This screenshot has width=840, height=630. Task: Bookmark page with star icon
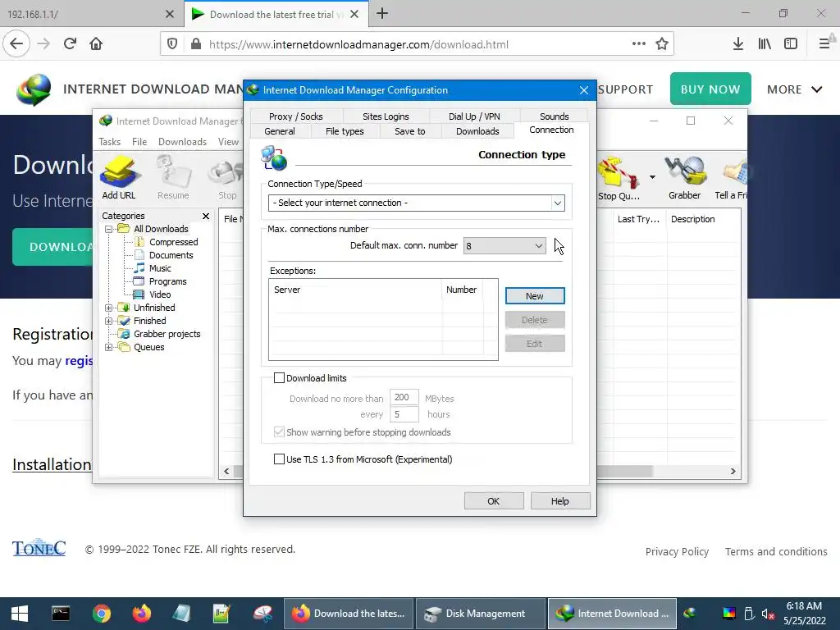click(x=662, y=44)
